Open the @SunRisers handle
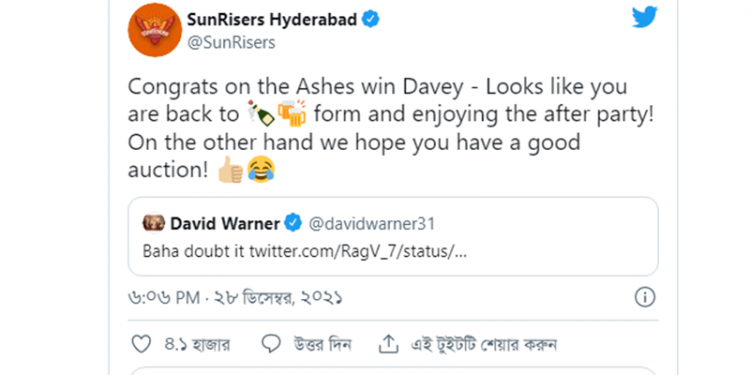Screen dimensions: 750x375 coord(231,43)
